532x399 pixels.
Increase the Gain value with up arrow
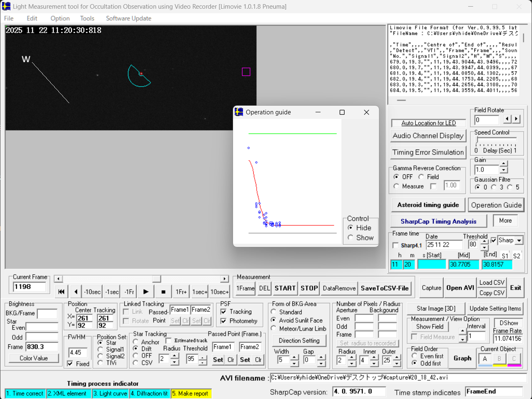[504, 164]
